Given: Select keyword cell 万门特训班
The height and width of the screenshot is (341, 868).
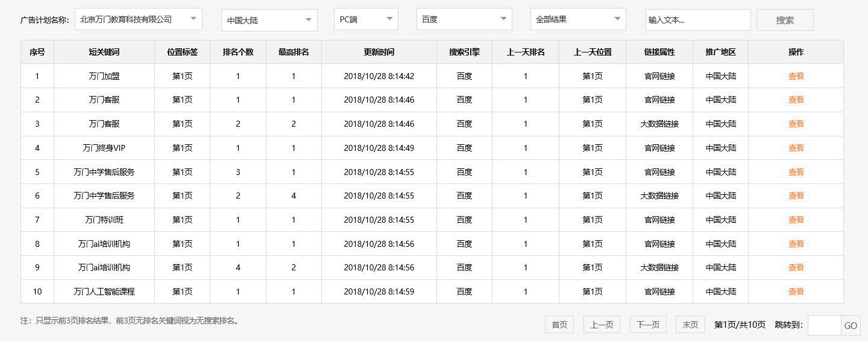Looking at the screenshot, I should tap(104, 220).
